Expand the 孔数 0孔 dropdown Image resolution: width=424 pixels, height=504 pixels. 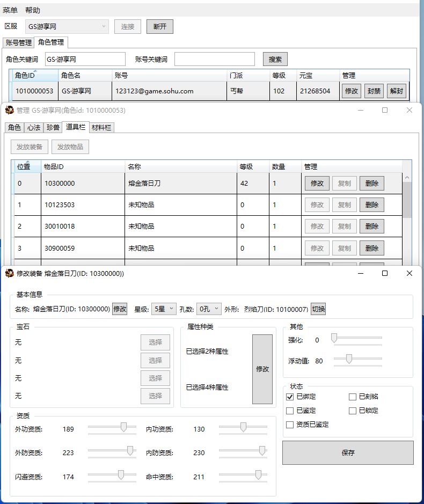[209, 309]
